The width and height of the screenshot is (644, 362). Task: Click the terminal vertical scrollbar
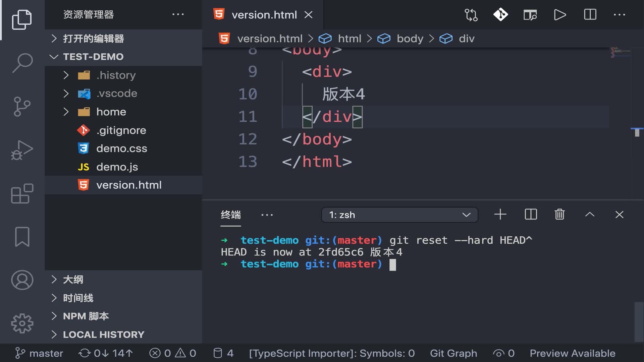coord(639,322)
